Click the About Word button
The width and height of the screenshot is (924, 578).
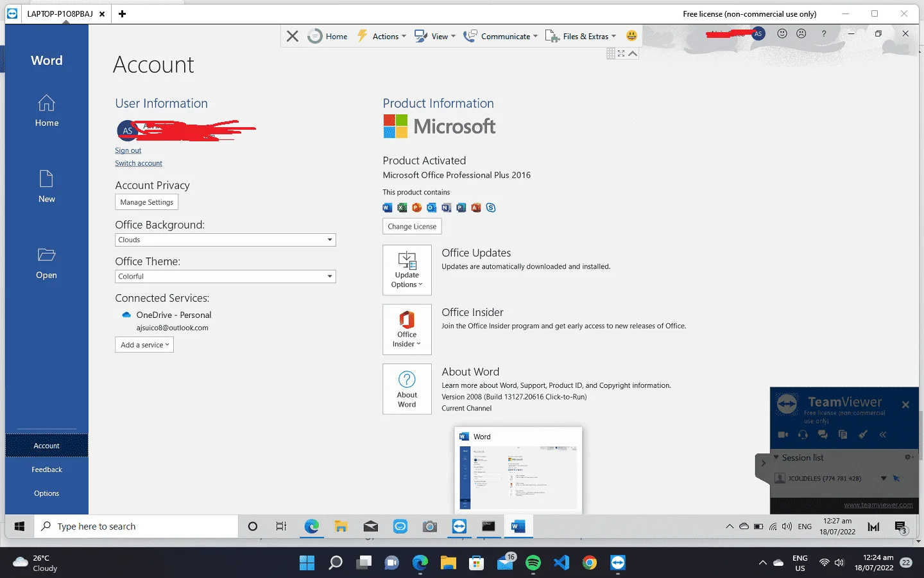(407, 389)
